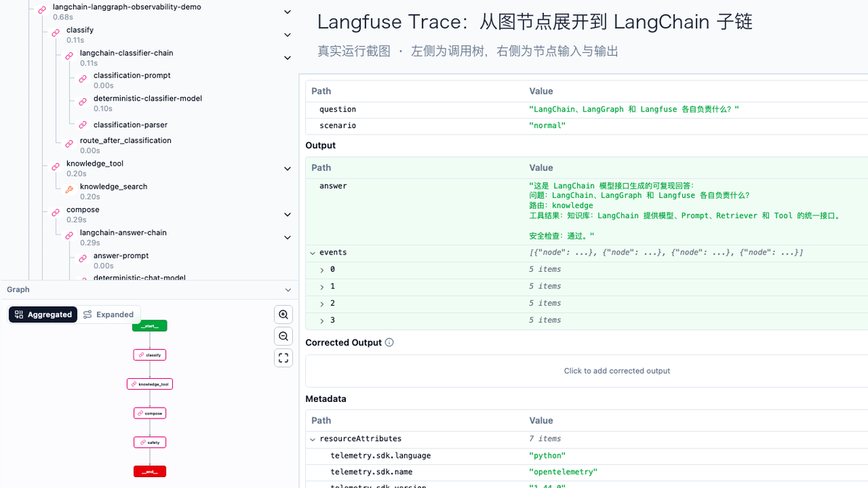The width and height of the screenshot is (868, 488).
Task: Open the classification-parser span
Action: pyautogui.click(x=132, y=125)
